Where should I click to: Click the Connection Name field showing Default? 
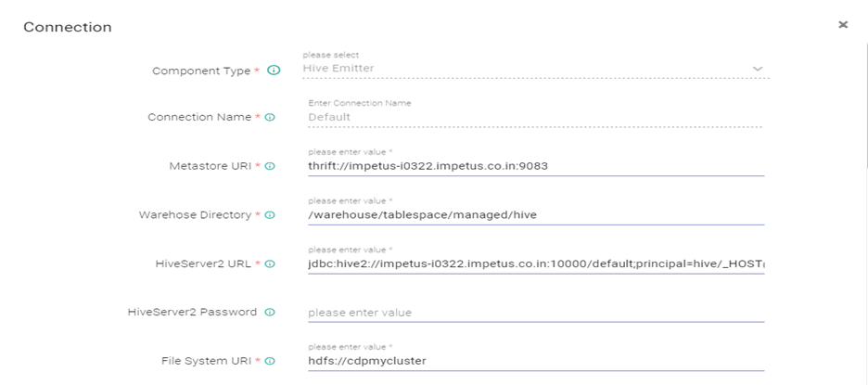coord(533,117)
